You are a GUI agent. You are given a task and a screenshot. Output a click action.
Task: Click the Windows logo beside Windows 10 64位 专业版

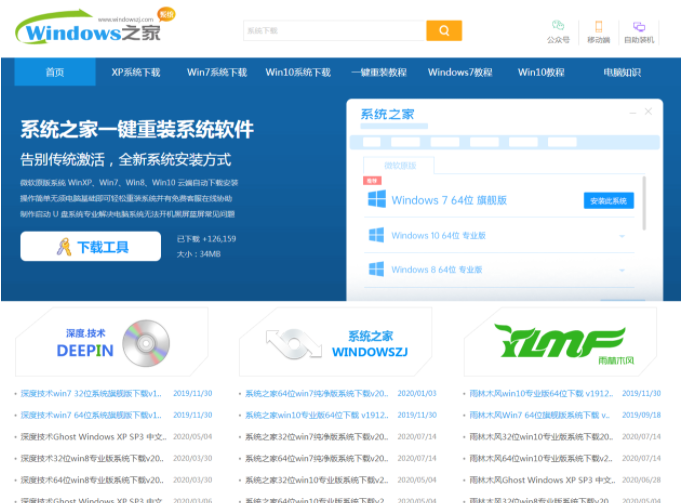click(376, 236)
